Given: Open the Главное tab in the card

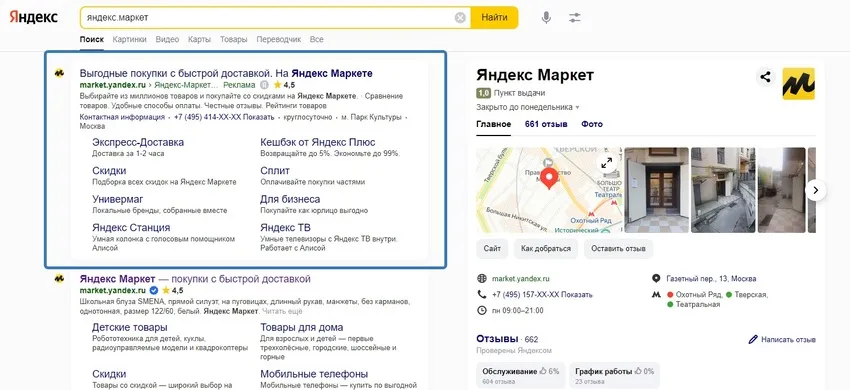Looking at the screenshot, I should coord(493,124).
